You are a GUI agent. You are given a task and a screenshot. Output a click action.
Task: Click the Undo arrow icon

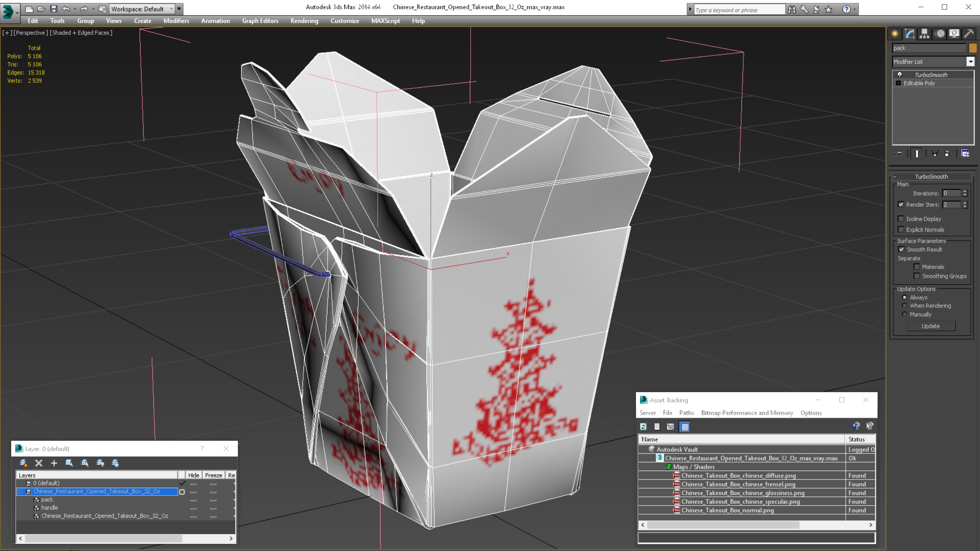pyautogui.click(x=66, y=9)
